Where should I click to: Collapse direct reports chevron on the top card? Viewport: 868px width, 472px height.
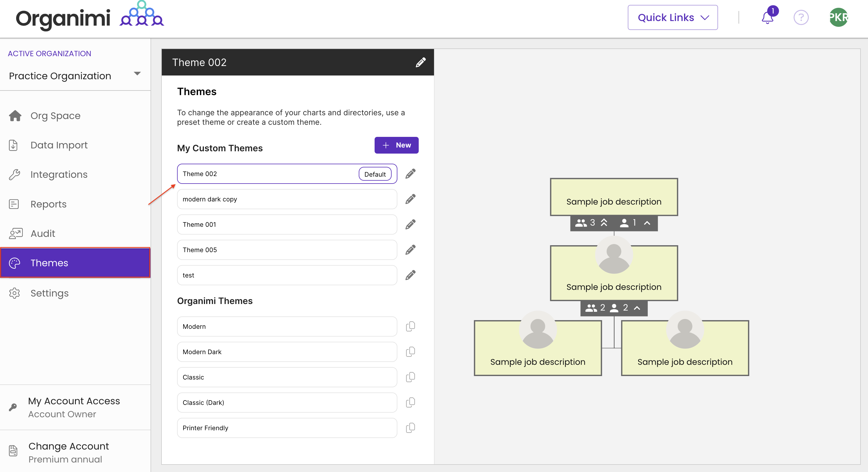click(647, 223)
